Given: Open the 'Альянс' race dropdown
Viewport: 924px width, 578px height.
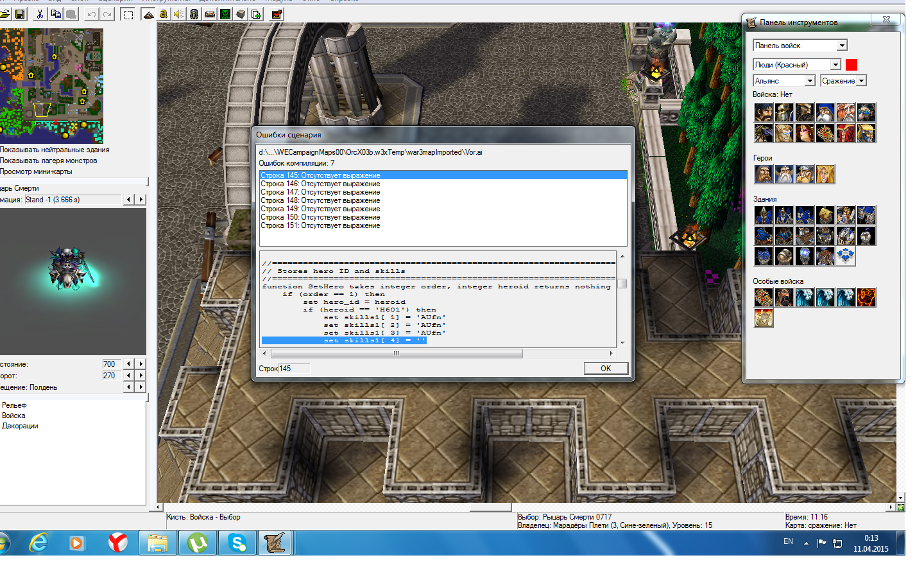Looking at the screenshot, I should [x=784, y=80].
